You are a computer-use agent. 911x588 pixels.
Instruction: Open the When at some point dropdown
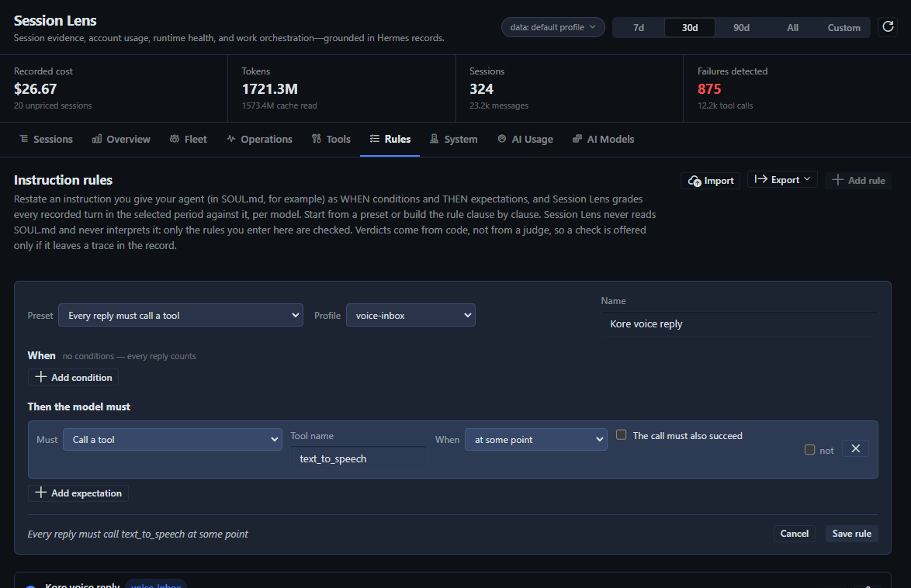(535, 439)
